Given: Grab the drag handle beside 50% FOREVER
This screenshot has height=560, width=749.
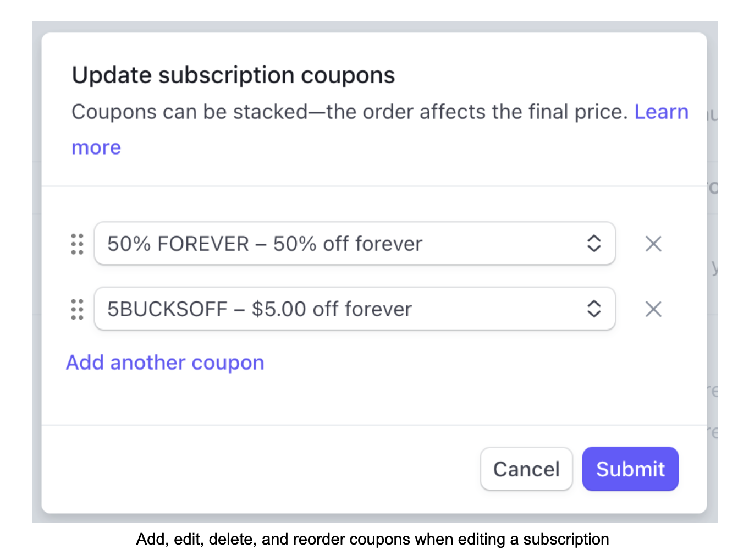Looking at the screenshot, I should tap(77, 244).
